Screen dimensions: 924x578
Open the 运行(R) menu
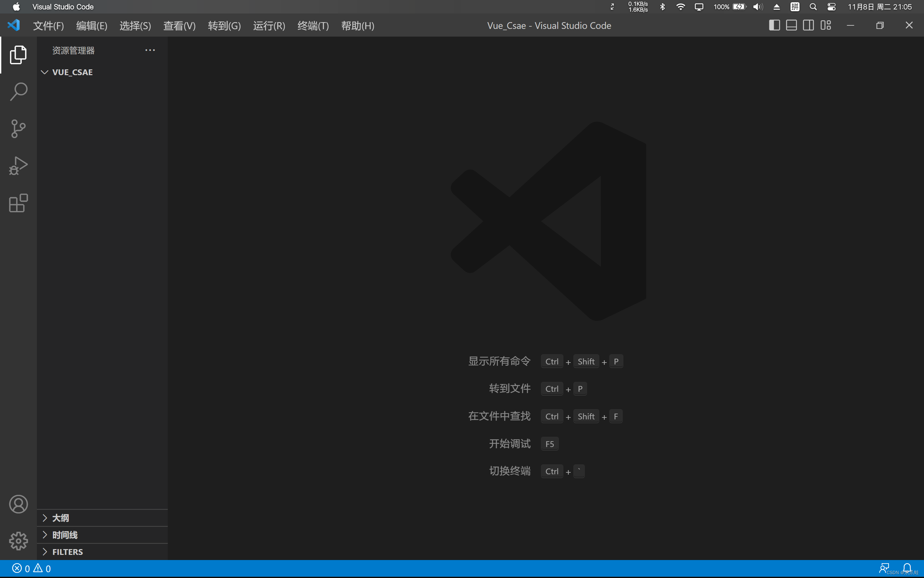point(269,26)
